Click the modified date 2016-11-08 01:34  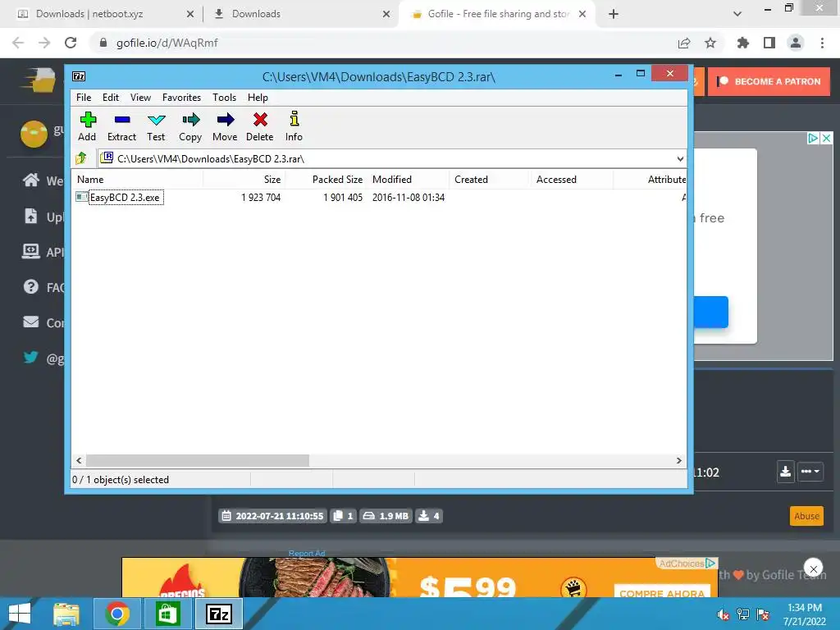coord(409,198)
